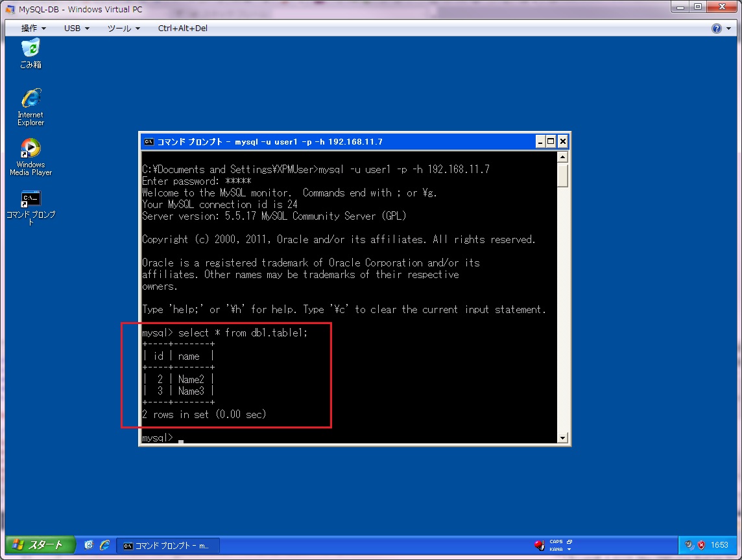
Task: Click the red IME language bar icon
Action: point(540,545)
